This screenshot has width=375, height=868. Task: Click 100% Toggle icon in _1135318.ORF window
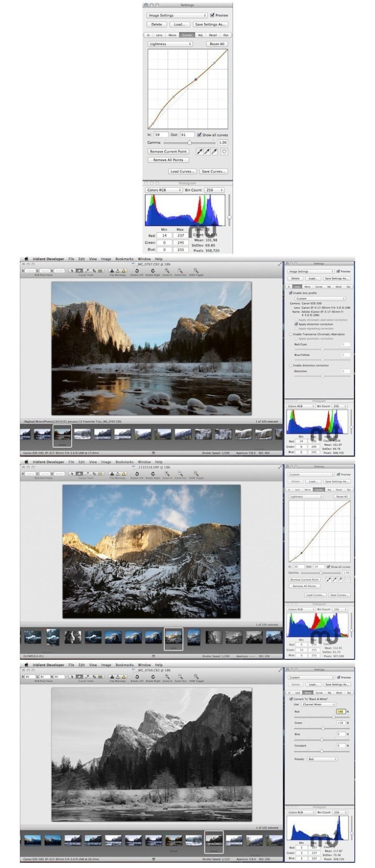coord(196,474)
